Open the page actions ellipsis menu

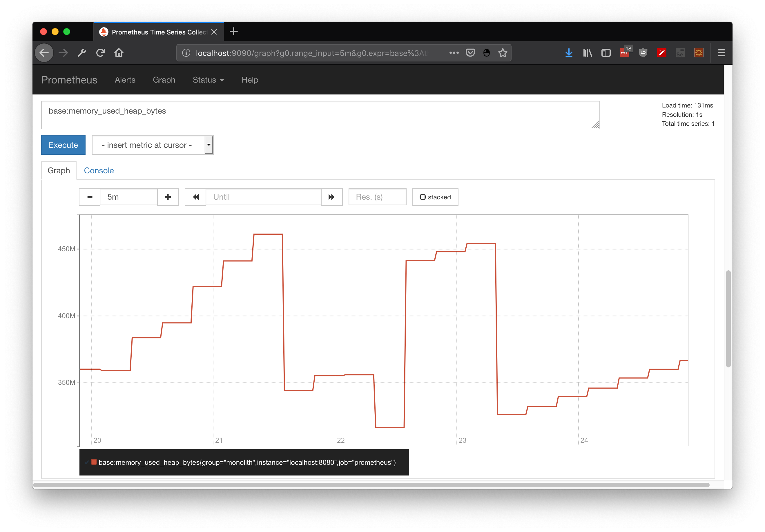tap(454, 53)
